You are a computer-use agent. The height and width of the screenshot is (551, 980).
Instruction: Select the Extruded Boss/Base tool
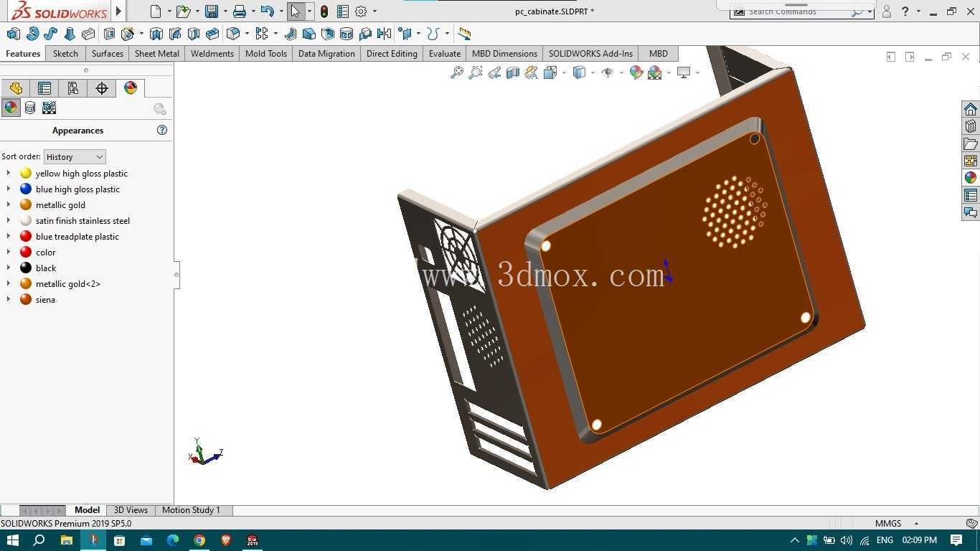pyautogui.click(x=14, y=34)
